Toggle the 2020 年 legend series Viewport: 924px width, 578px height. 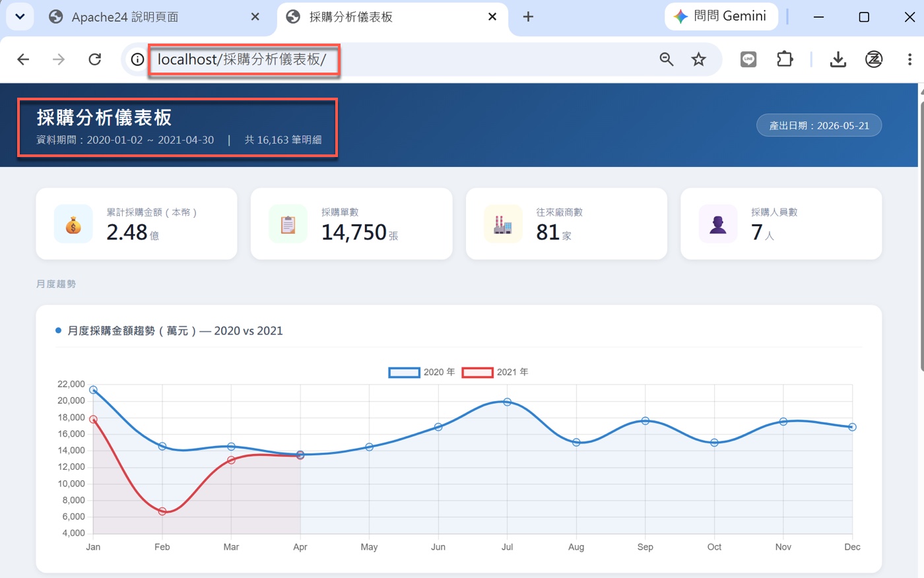point(422,372)
